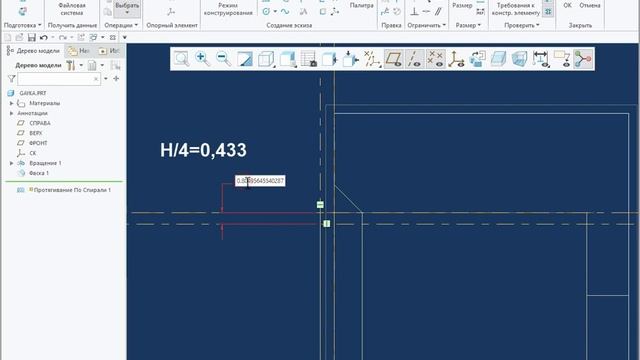The width and height of the screenshot is (640, 360).
Task: Click the windows icon in quick access
Action: tap(93, 38)
